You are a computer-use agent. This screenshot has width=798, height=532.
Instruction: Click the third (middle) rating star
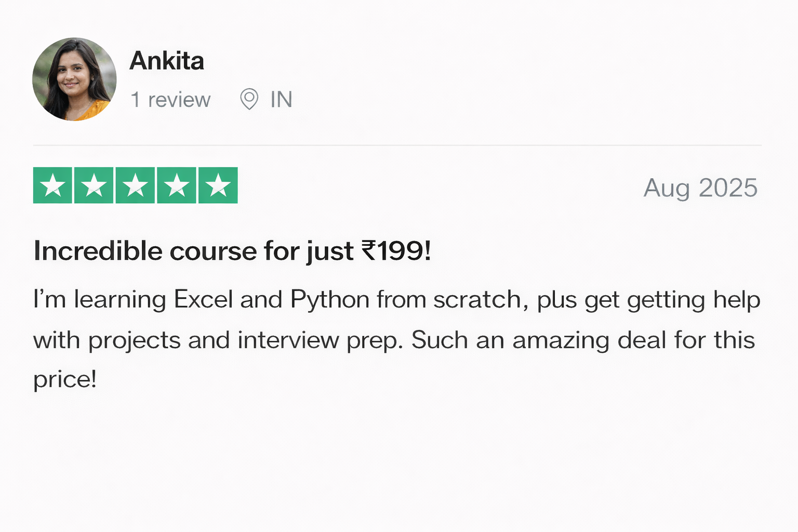[135, 185]
